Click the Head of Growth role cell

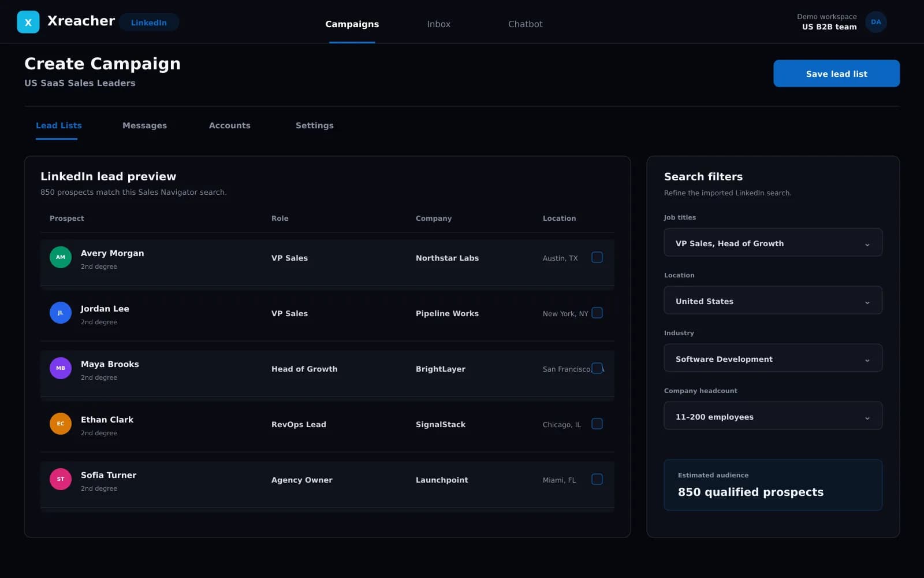[x=304, y=369]
